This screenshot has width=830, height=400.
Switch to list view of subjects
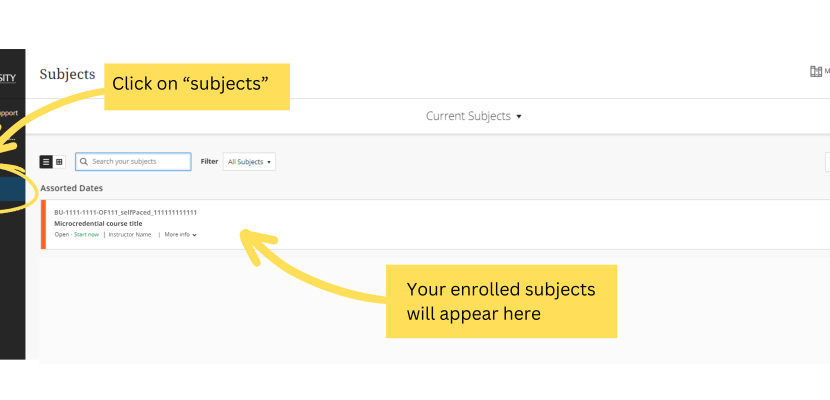pyautogui.click(x=46, y=161)
